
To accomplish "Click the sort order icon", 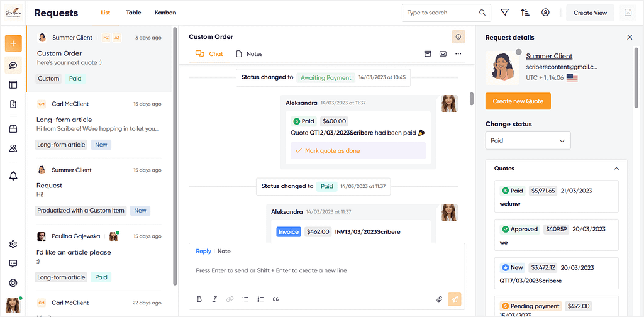I will point(525,13).
